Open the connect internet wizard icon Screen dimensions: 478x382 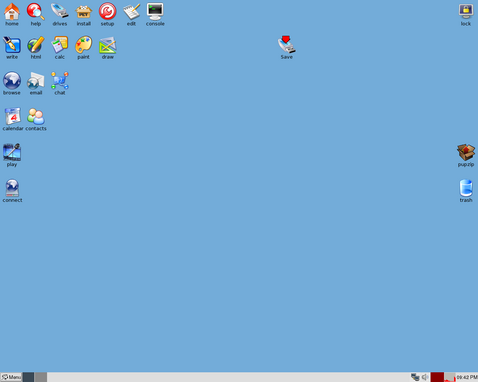click(x=12, y=188)
